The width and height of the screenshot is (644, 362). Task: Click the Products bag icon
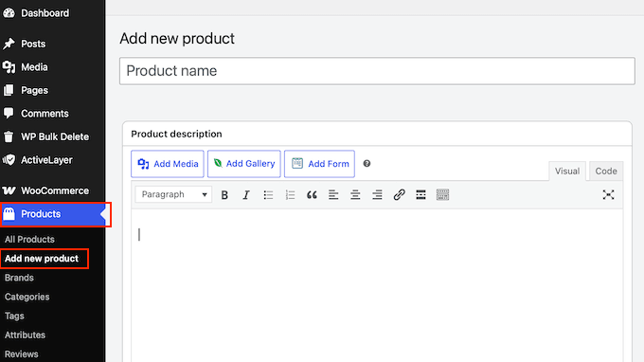pyautogui.click(x=9, y=213)
